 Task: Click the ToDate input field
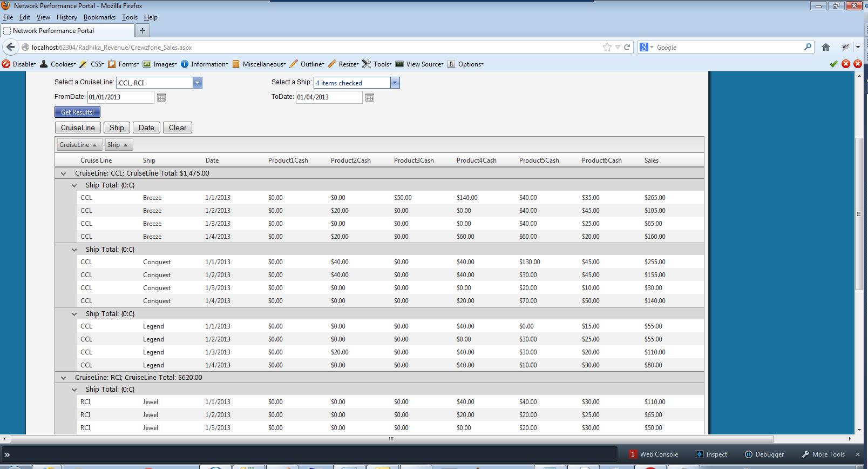point(329,97)
